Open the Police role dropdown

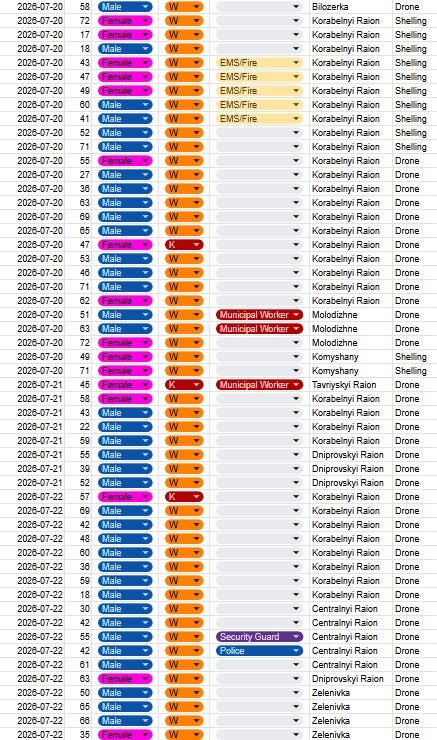coord(259,651)
